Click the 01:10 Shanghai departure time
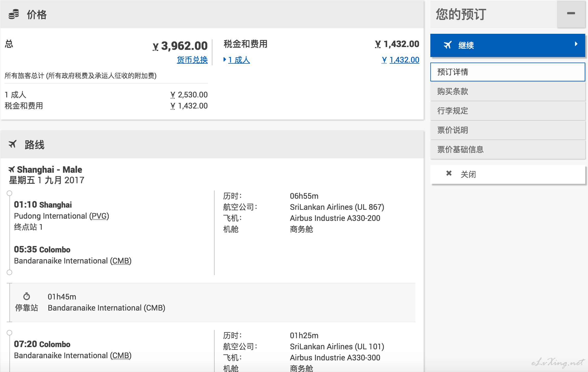The height and width of the screenshot is (372, 588). coord(43,205)
